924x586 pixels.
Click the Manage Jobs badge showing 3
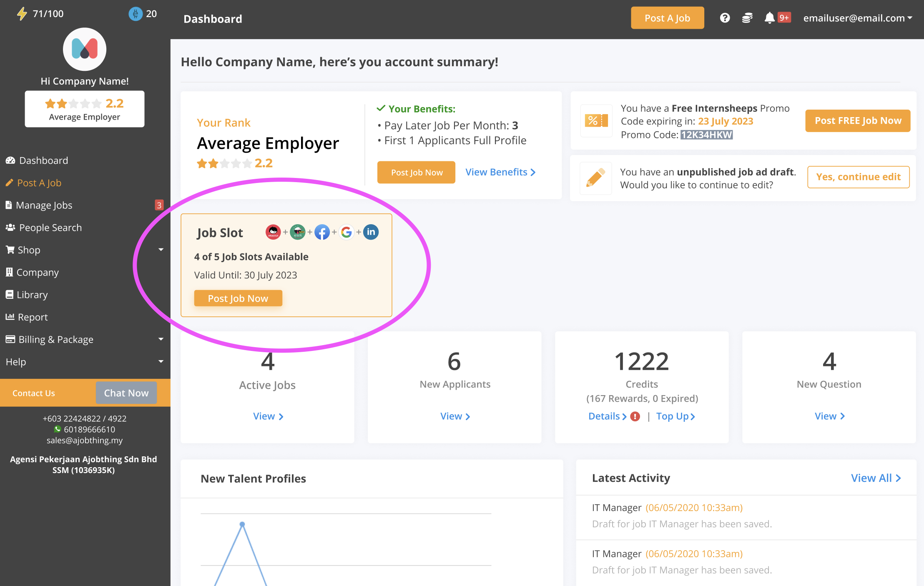click(159, 205)
